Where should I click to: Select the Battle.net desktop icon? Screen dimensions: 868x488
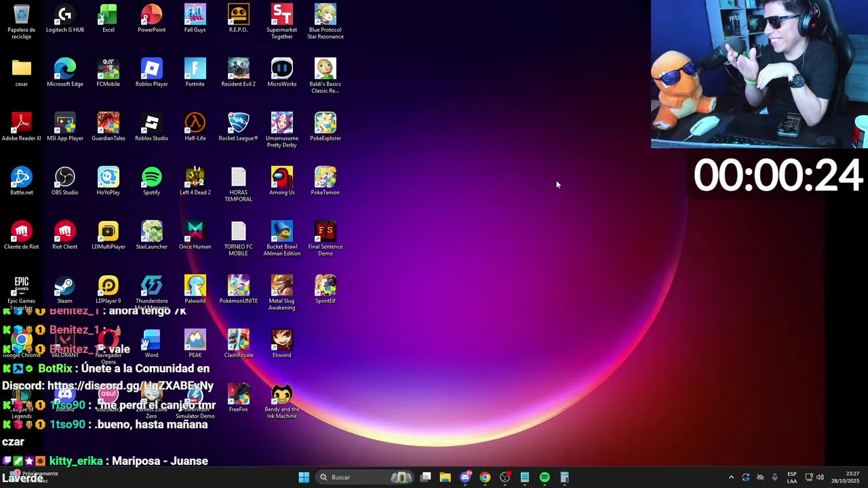pos(22,182)
